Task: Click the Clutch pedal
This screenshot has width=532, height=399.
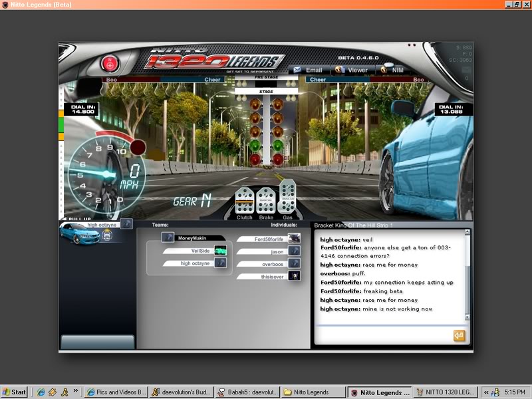Action: (244, 200)
